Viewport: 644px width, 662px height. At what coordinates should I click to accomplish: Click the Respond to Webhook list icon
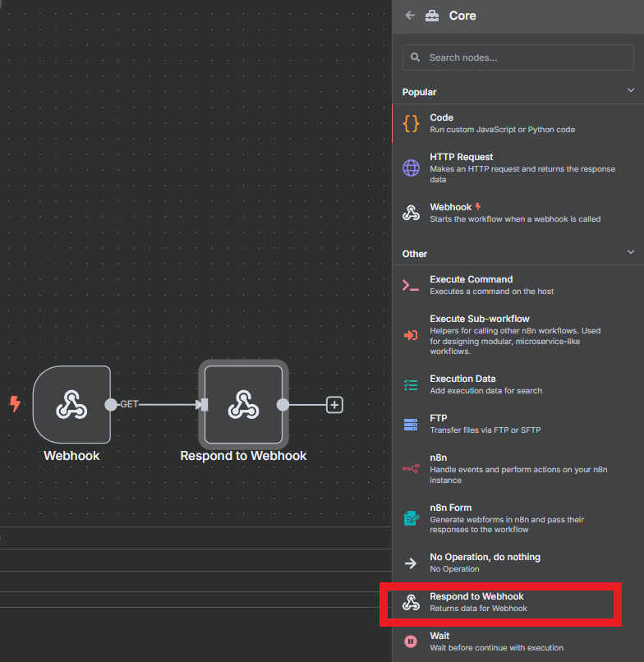coord(411,602)
